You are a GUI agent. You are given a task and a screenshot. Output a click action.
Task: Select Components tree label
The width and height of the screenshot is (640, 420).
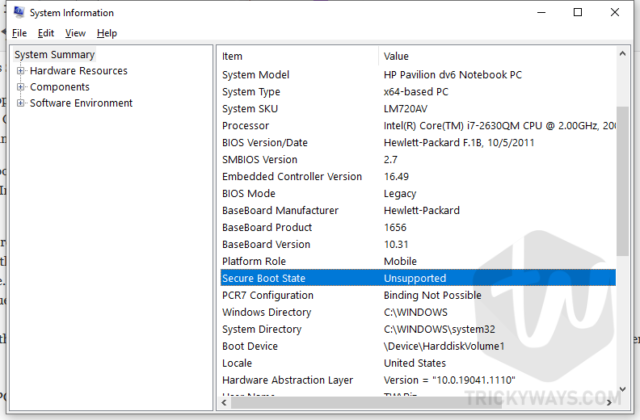[x=60, y=87]
